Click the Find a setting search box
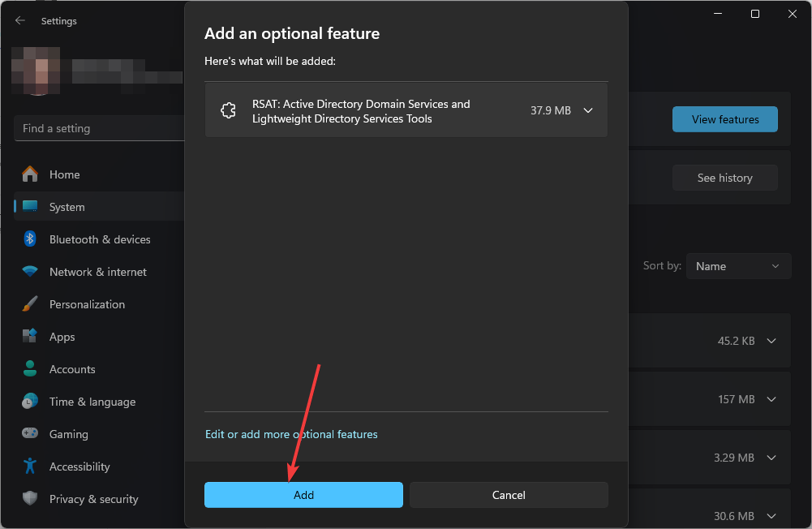The height and width of the screenshot is (529, 812). (99, 128)
